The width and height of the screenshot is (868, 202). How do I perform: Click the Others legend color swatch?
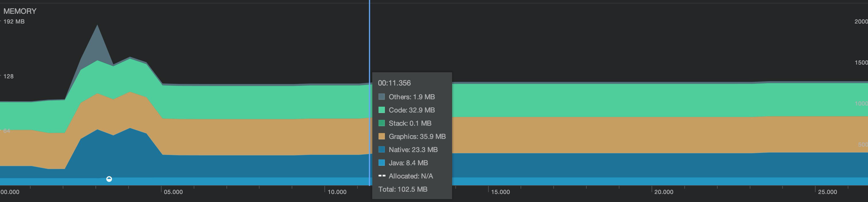click(x=381, y=97)
